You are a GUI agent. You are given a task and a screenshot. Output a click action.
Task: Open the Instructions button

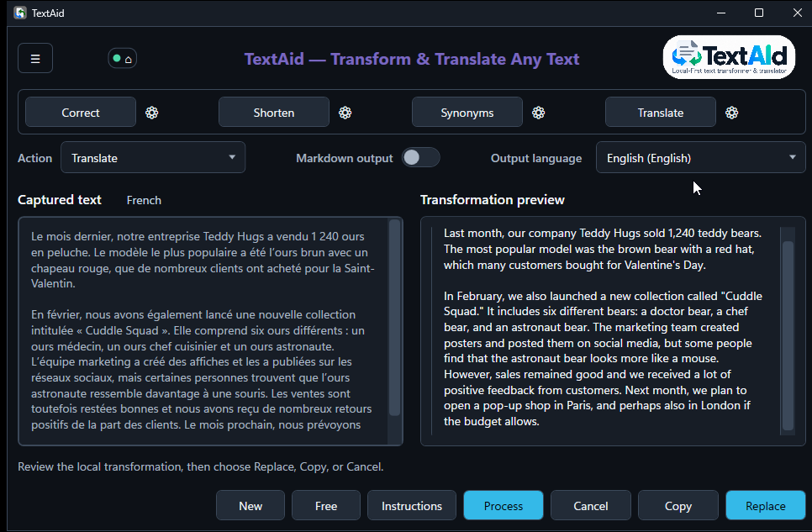[x=412, y=506]
